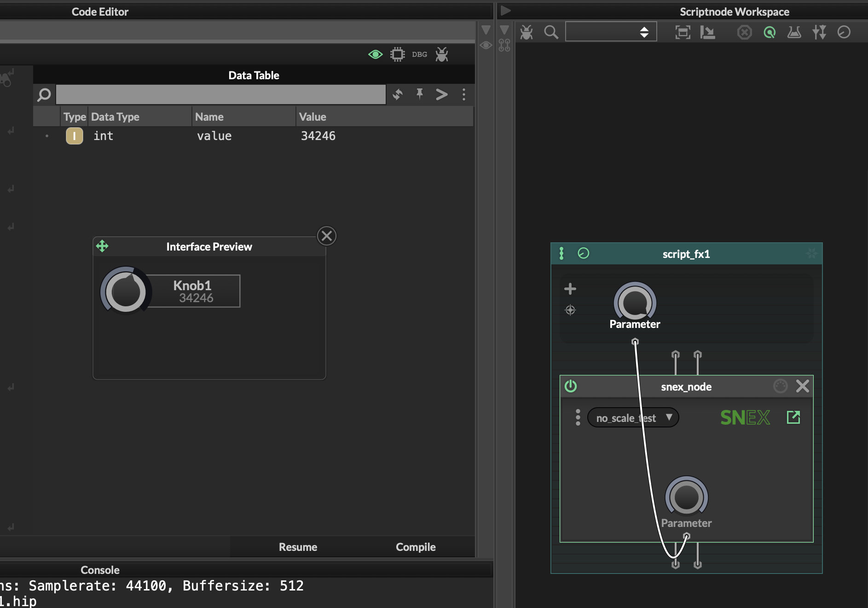Click the snex_node Parameter knob
This screenshot has height=608, width=868.
pos(686,496)
